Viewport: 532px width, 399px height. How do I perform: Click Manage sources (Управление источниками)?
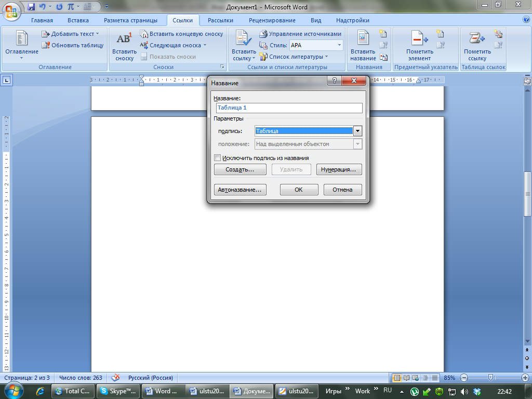coord(300,34)
